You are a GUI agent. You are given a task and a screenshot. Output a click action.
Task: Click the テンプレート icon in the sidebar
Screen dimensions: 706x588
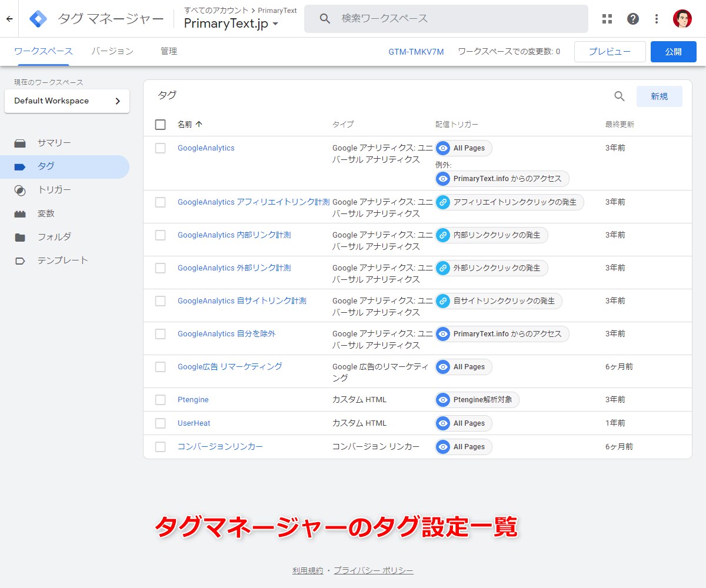tap(20, 260)
